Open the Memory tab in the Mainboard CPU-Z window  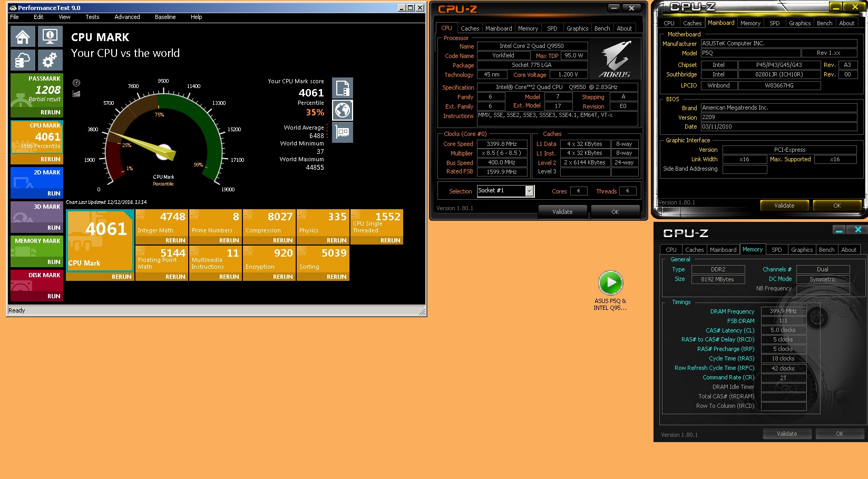point(750,23)
